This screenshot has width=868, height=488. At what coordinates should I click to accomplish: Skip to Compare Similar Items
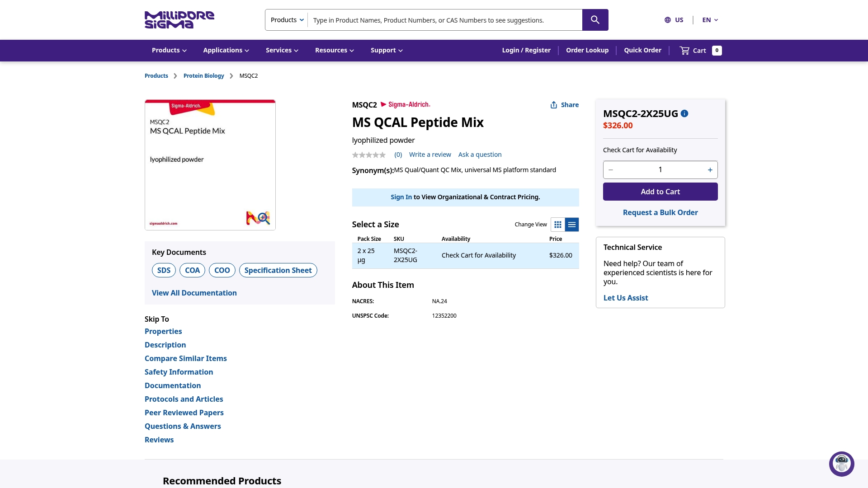(x=186, y=358)
